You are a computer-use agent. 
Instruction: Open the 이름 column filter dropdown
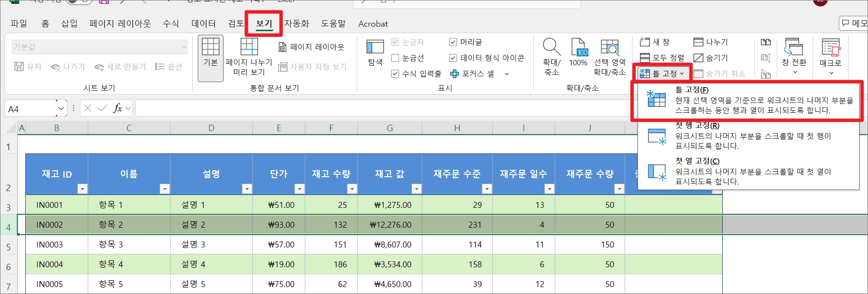165,189
